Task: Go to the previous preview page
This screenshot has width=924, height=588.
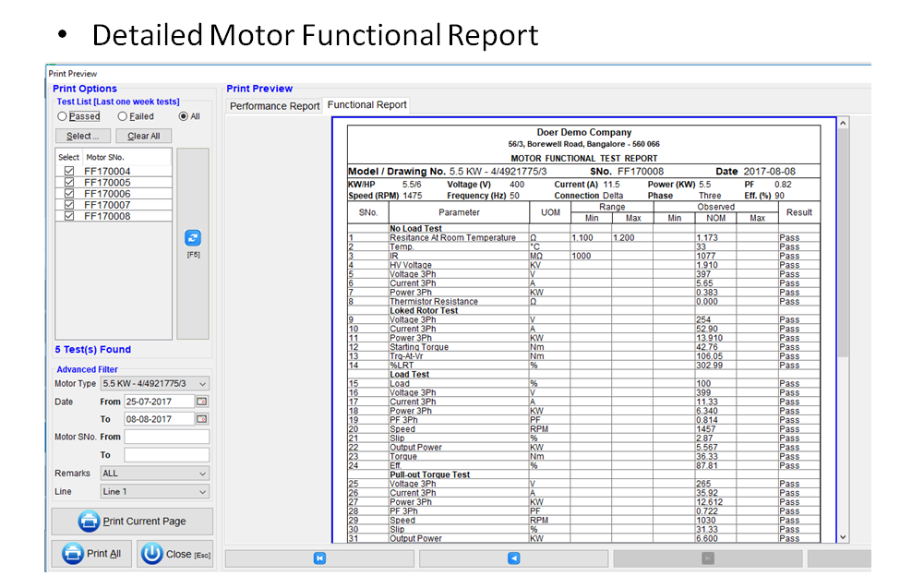Action: [513, 558]
